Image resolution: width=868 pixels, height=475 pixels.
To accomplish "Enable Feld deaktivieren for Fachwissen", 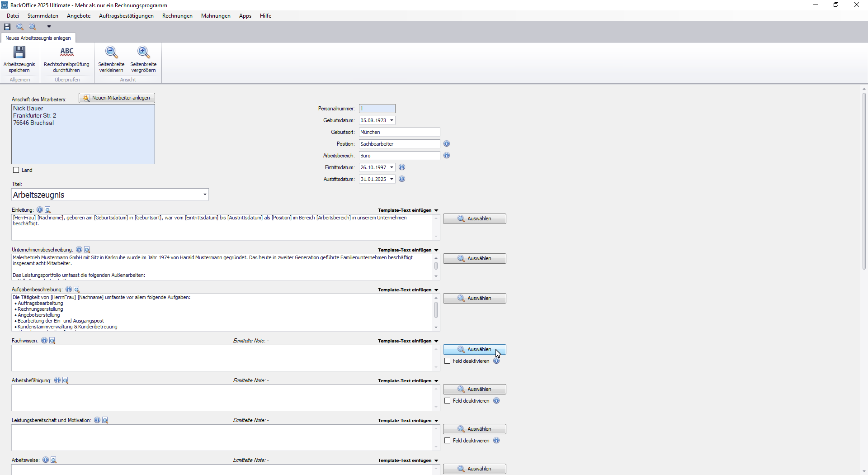I will (448, 361).
